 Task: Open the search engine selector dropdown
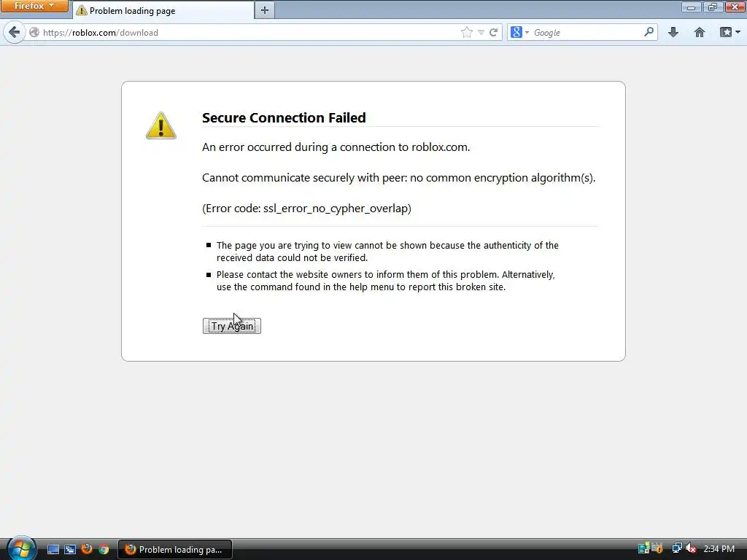[519, 32]
